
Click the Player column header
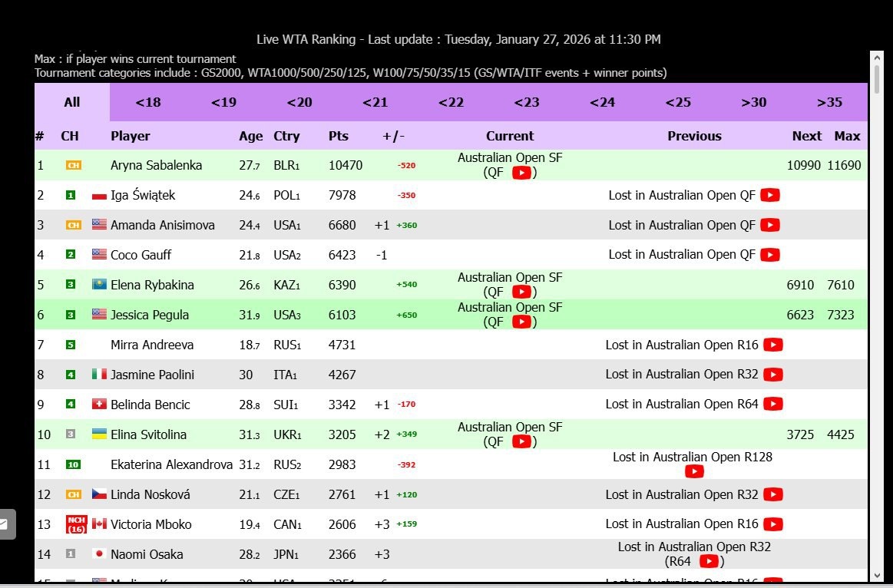(x=131, y=136)
